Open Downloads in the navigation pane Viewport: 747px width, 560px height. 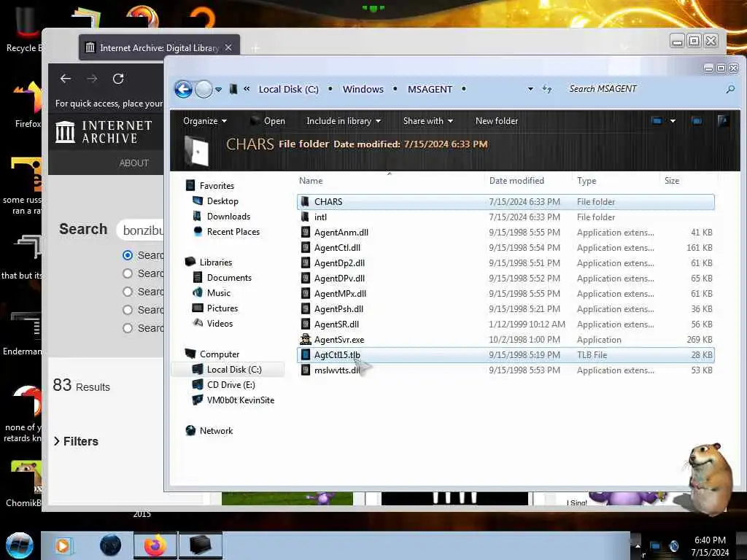(x=228, y=216)
